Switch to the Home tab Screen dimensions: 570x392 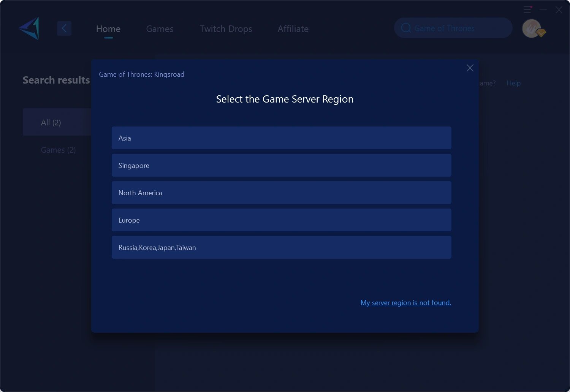108,29
